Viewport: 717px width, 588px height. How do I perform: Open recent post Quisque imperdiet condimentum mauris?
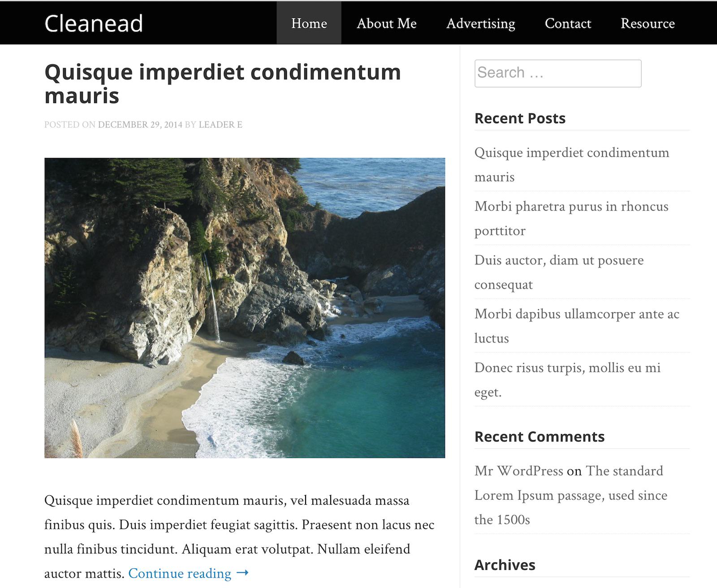coord(571,153)
